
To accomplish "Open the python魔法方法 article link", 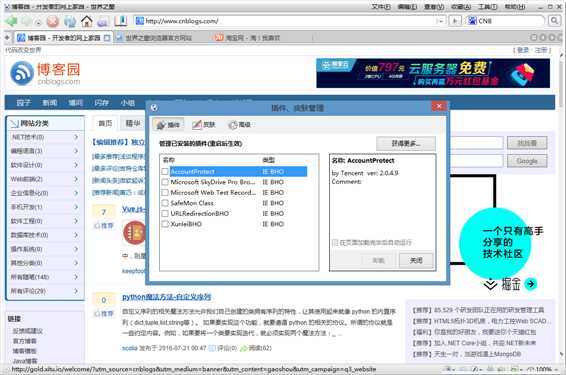I will tap(166, 297).
